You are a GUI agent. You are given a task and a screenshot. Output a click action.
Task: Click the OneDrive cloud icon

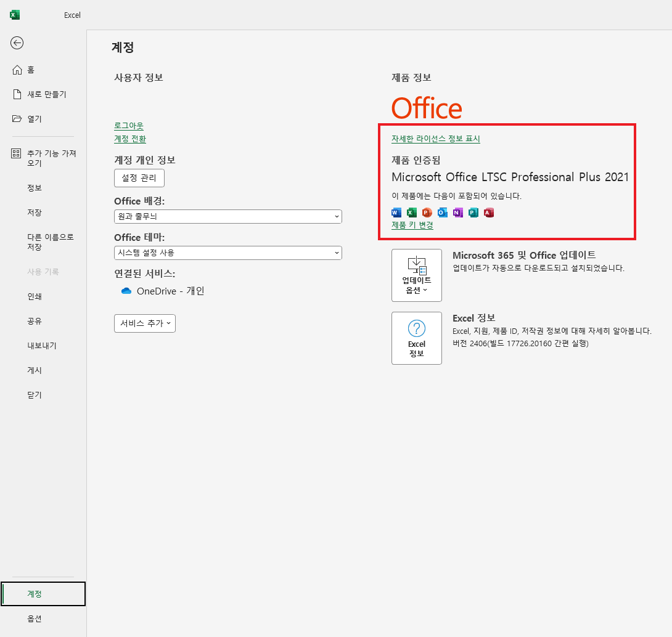[126, 291]
